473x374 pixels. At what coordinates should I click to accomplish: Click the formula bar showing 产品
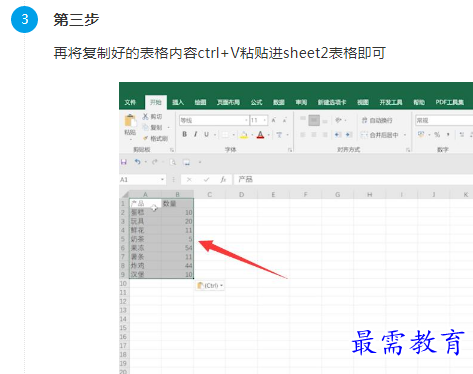click(353, 179)
